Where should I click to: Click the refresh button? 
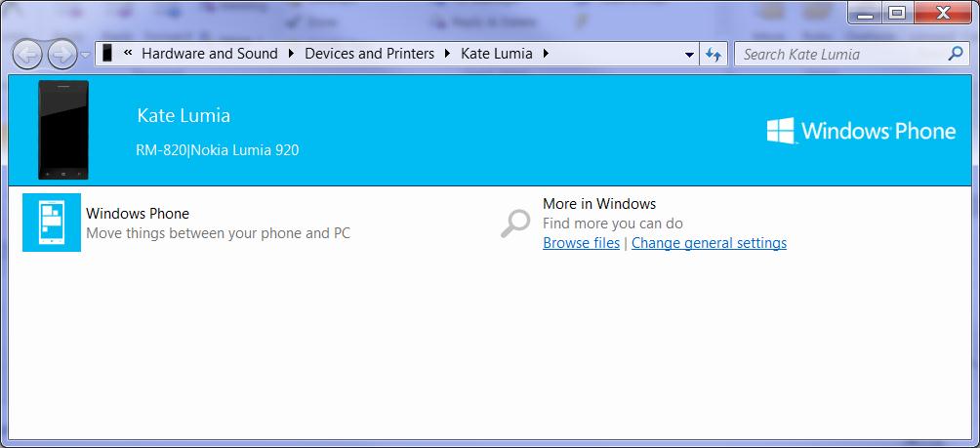click(714, 55)
